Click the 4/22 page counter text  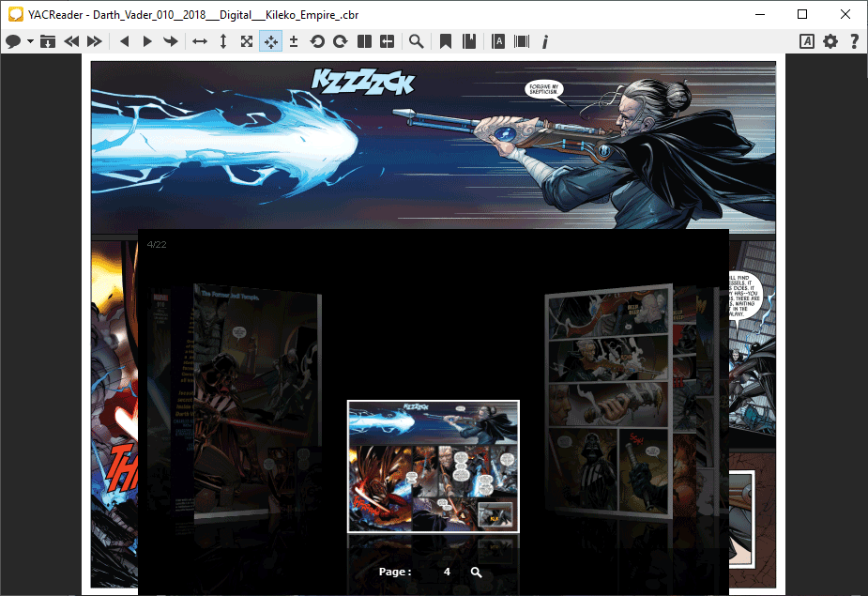[157, 244]
